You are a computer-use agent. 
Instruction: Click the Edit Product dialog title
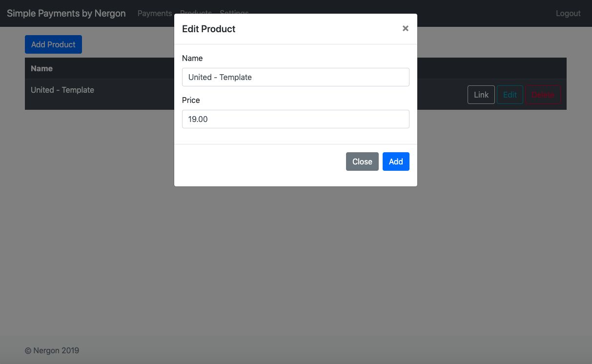pyautogui.click(x=208, y=29)
